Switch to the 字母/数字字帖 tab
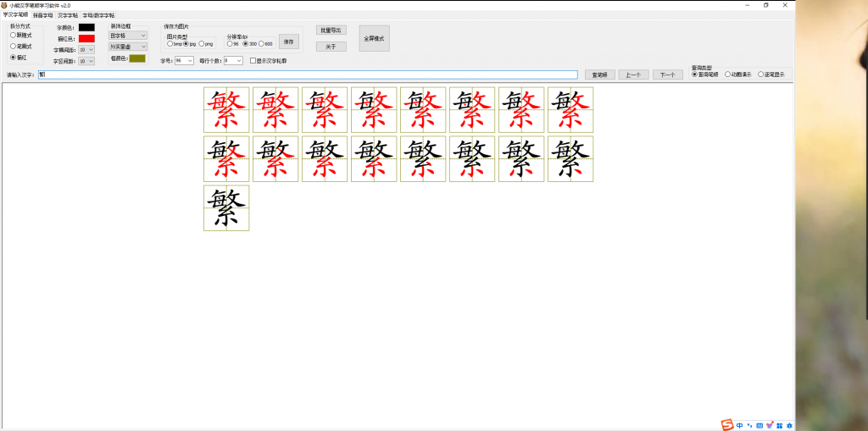The width and height of the screenshot is (868, 431). (98, 15)
